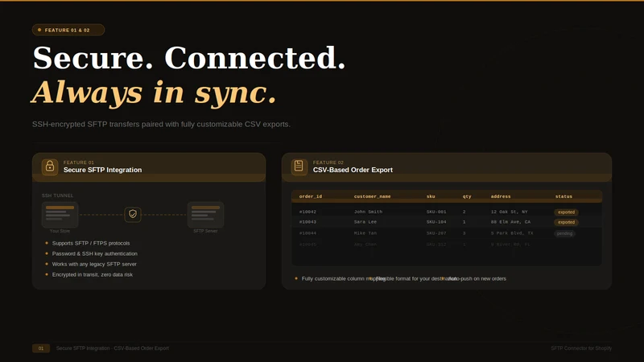This screenshot has height=362, width=644.
Task: Click the footer slide title text
Action: [x=113, y=348]
